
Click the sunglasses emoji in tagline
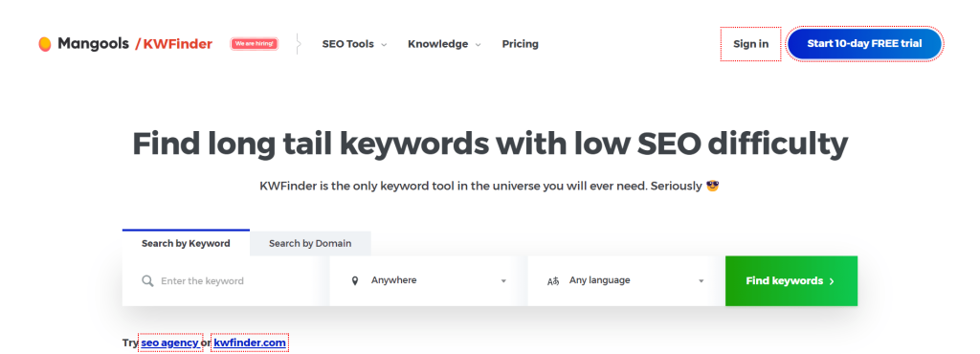coord(712,186)
